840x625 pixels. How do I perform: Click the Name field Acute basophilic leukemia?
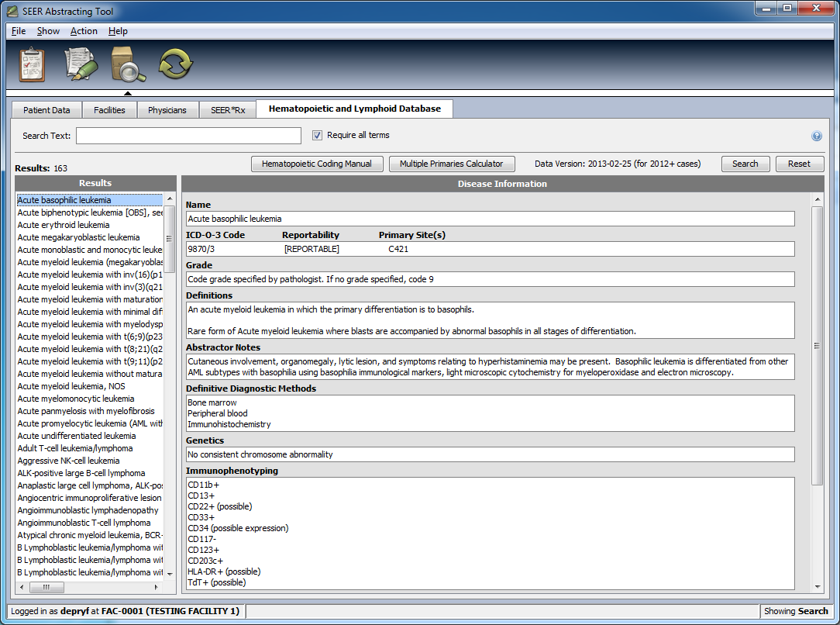click(x=491, y=219)
